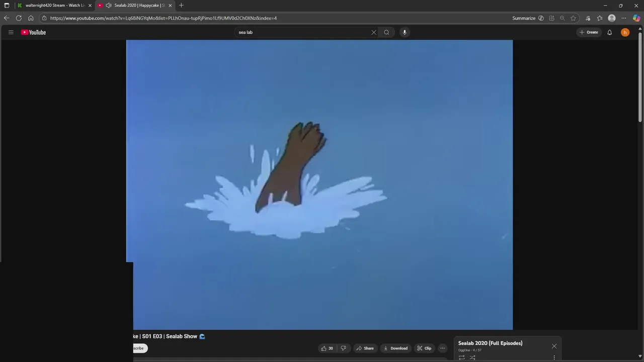The width and height of the screenshot is (644, 362).
Task: Run search with magnifying glass button
Action: pyautogui.click(x=386, y=32)
